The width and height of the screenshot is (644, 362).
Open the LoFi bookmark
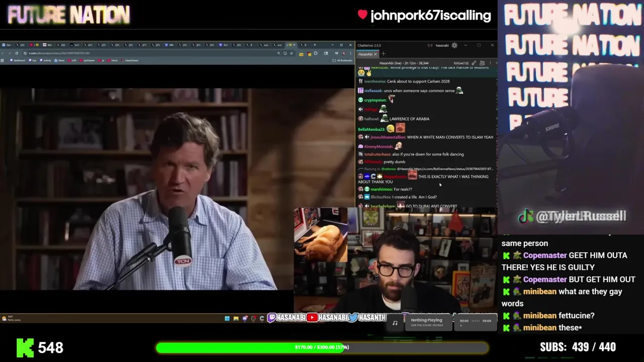pyautogui.click(x=72, y=60)
